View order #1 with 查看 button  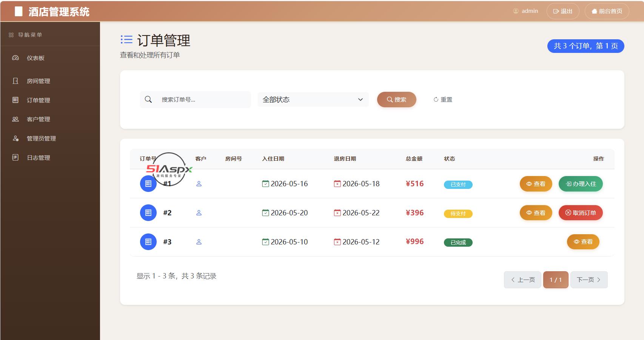coord(536,184)
